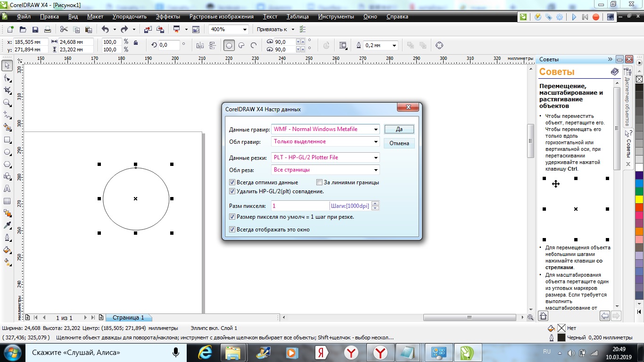Paste from the clipboard
Viewport: 644px width, 362px height.
point(88,29)
